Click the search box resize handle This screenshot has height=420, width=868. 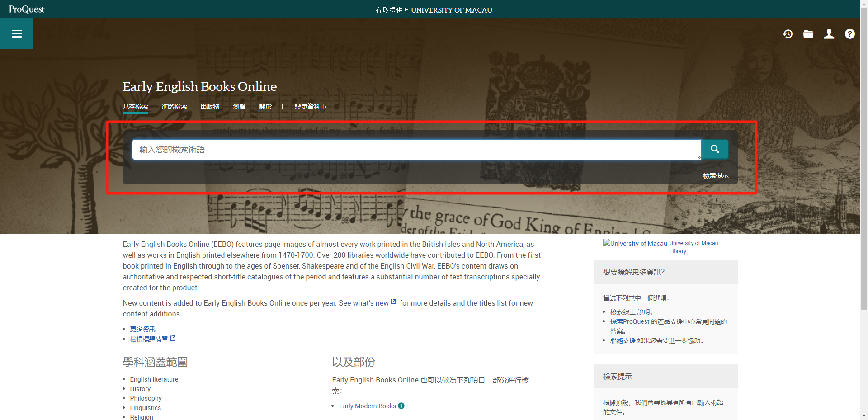pos(698,157)
